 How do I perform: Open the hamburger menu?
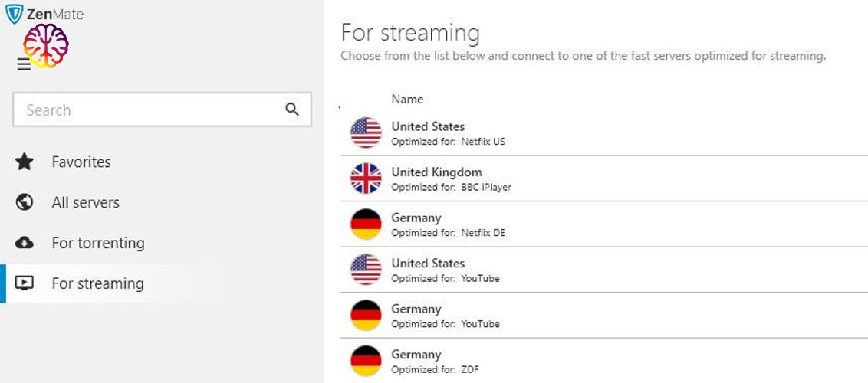pos(24,64)
